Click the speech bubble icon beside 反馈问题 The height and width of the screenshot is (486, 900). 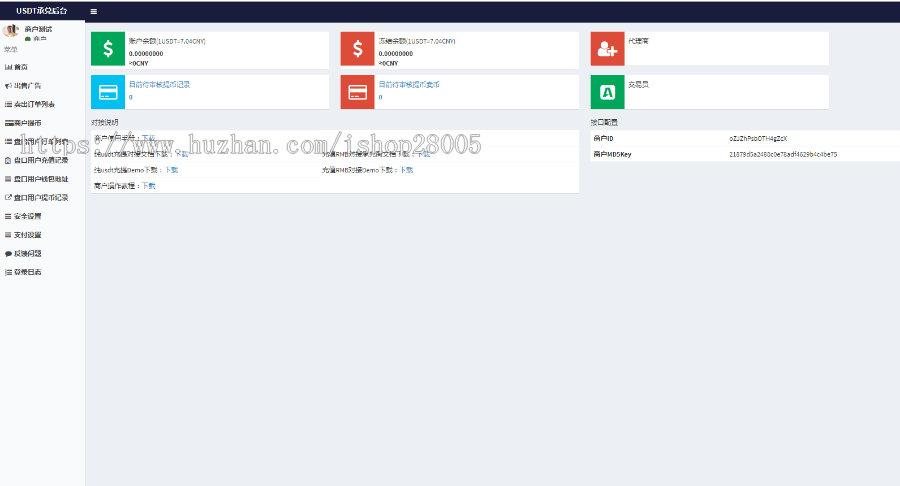pos(8,254)
